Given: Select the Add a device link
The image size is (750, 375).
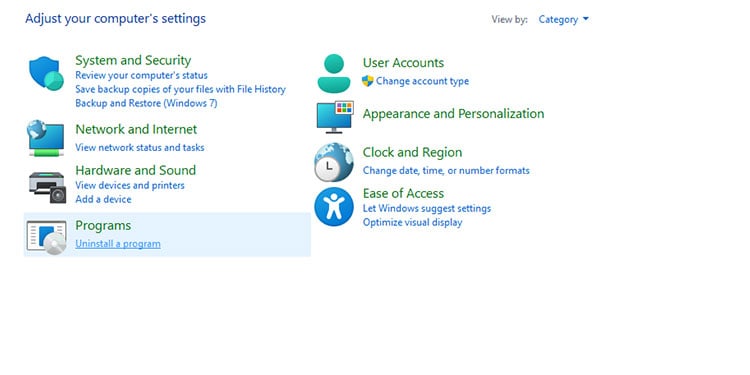Looking at the screenshot, I should point(103,199).
